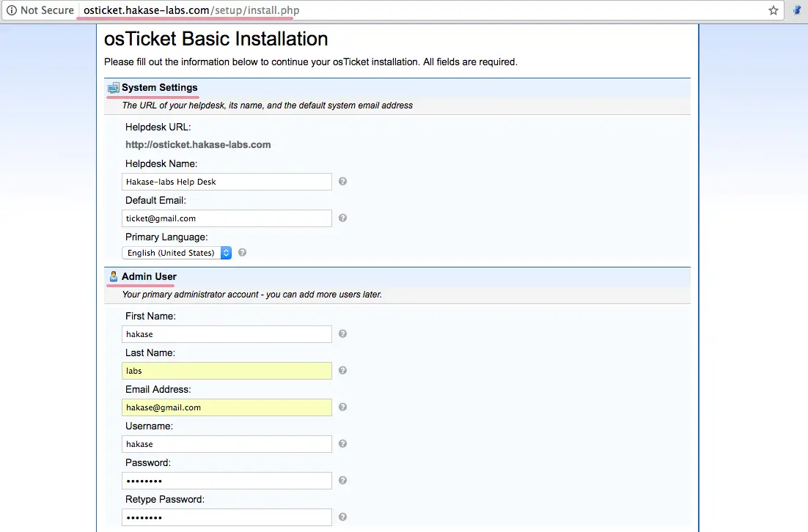Open help tip next to Password field
Image resolution: width=808 pixels, height=532 pixels.
(x=342, y=480)
